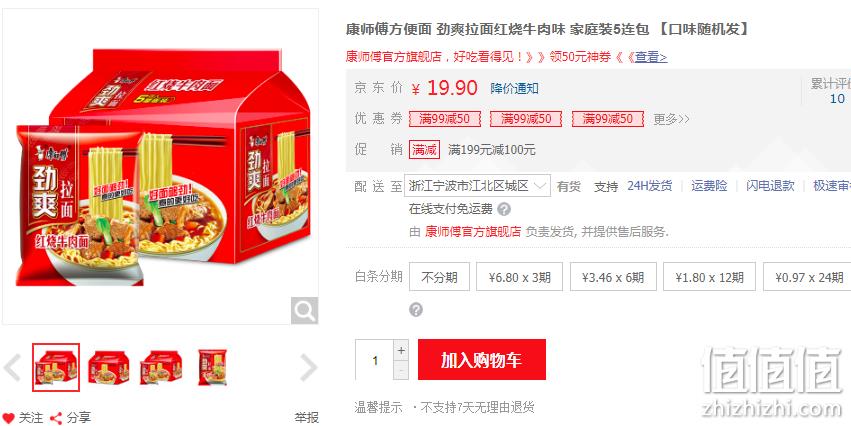Image resolution: width=851 pixels, height=426 pixels.
Task: Click the quantity input field
Action: [x=374, y=360]
